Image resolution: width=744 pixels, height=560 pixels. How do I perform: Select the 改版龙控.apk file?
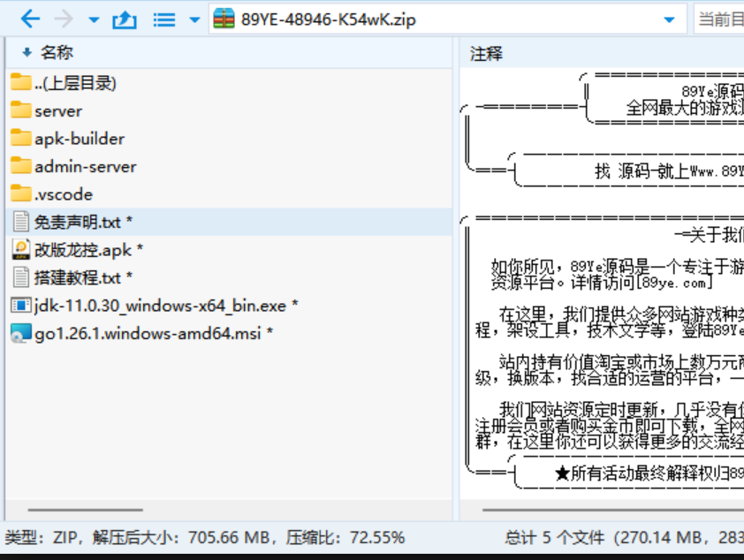(83, 250)
